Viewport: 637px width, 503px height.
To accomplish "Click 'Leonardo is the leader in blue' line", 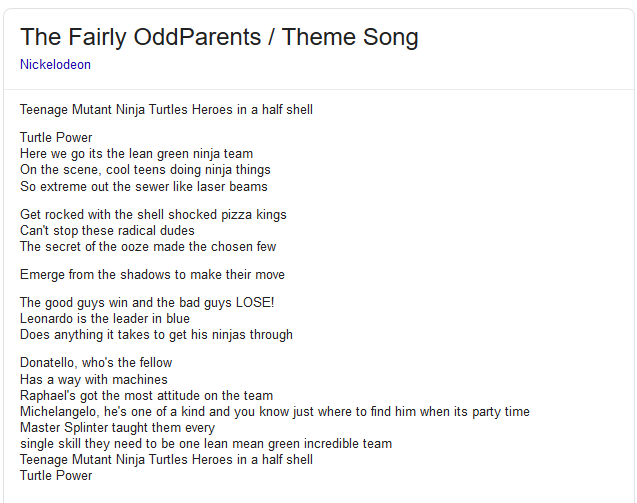I will click(x=105, y=319).
